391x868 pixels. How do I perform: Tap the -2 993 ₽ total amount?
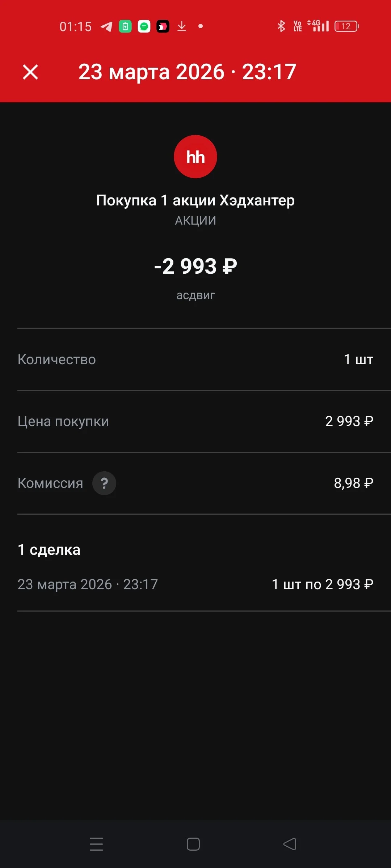point(195,267)
